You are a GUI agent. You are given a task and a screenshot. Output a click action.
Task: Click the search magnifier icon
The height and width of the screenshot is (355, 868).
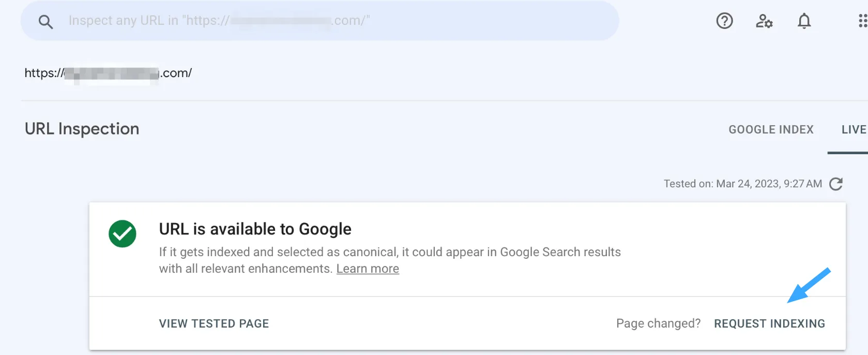[x=45, y=21]
